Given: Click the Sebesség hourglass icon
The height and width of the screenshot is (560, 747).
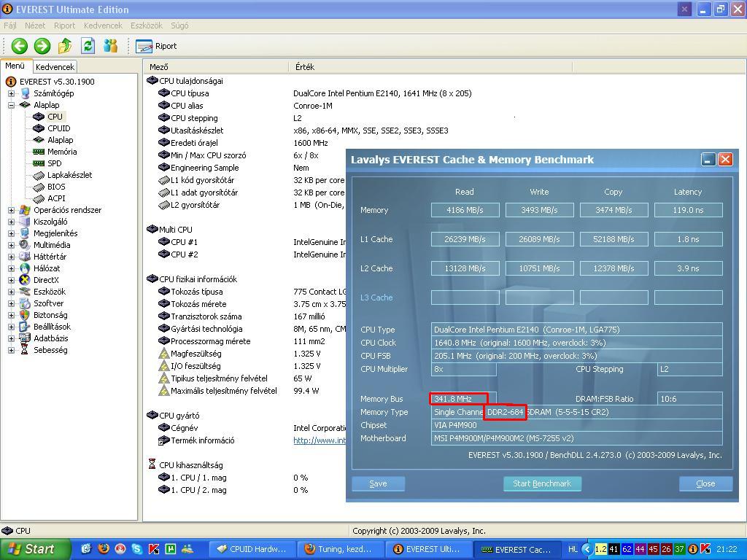Looking at the screenshot, I should tap(25, 350).
